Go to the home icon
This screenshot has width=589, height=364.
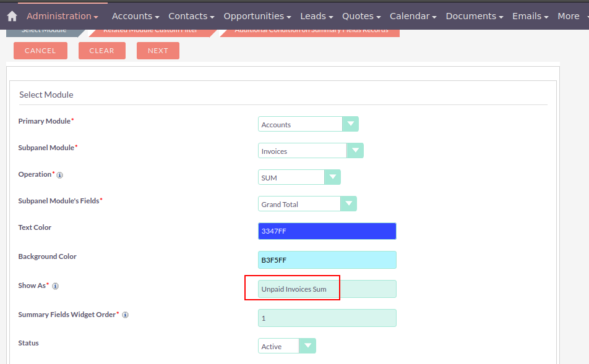pos(12,16)
